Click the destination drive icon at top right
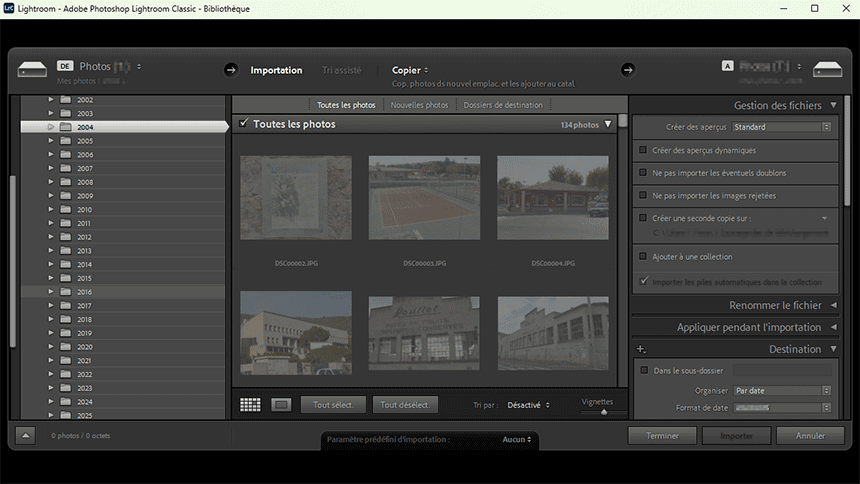The width and height of the screenshot is (860, 484). (827, 69)
